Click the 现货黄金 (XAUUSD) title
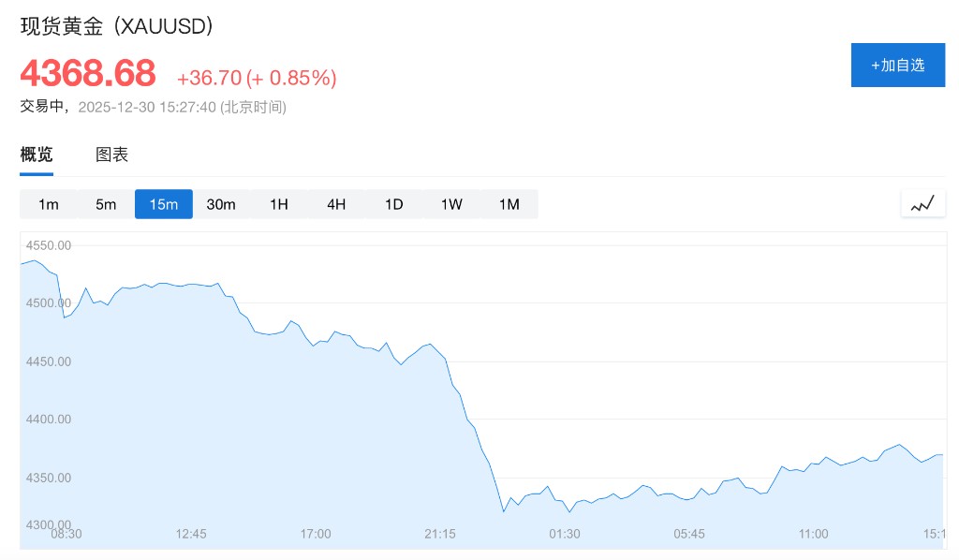The width and height of the screenshot is (959, 560). pos(117,26)
